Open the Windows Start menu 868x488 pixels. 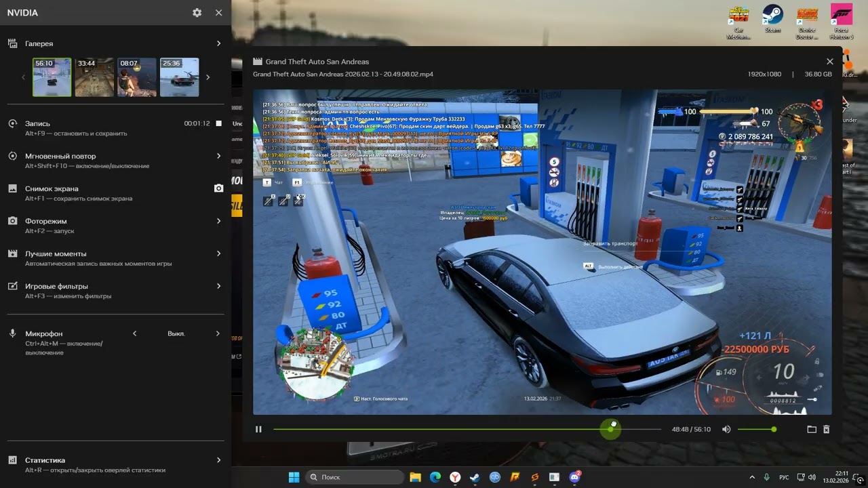tap(294, 477)
